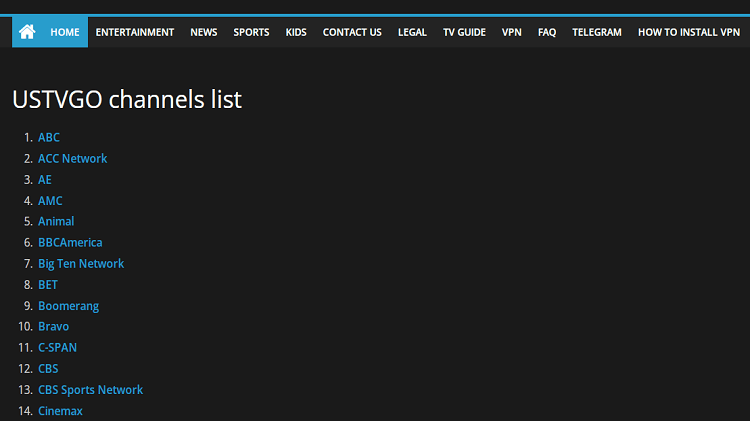Select the AE channel link
The width and height of the screenshot is (750, 421).
45,179
